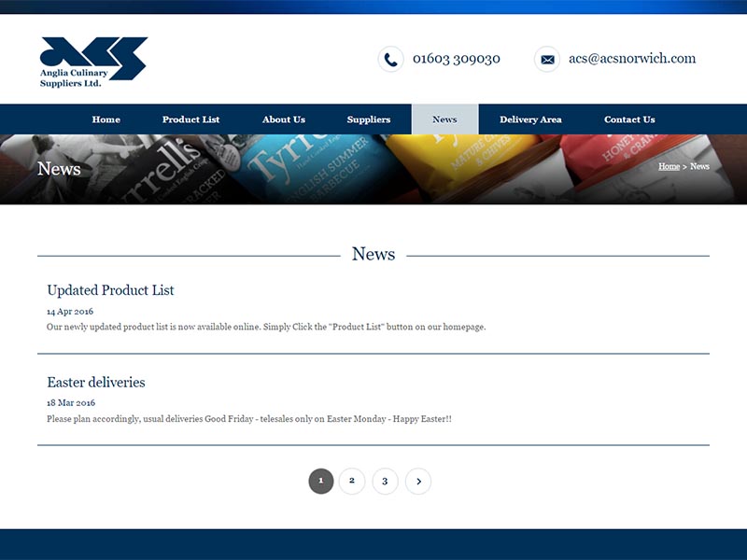Image resolution: width=747 pixels, height=560 pixels.
Task: Open Contact Us page
Action: (629, 119)
